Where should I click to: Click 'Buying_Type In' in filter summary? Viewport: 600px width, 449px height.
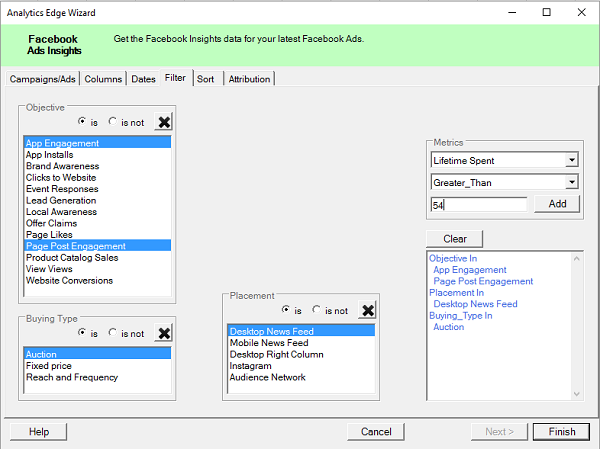point(461,316)
